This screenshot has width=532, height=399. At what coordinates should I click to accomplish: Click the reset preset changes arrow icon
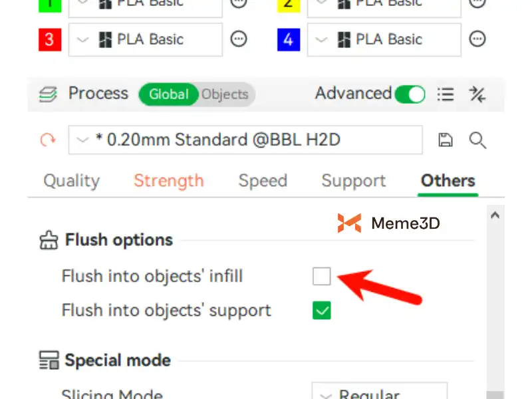coord(48,140)
